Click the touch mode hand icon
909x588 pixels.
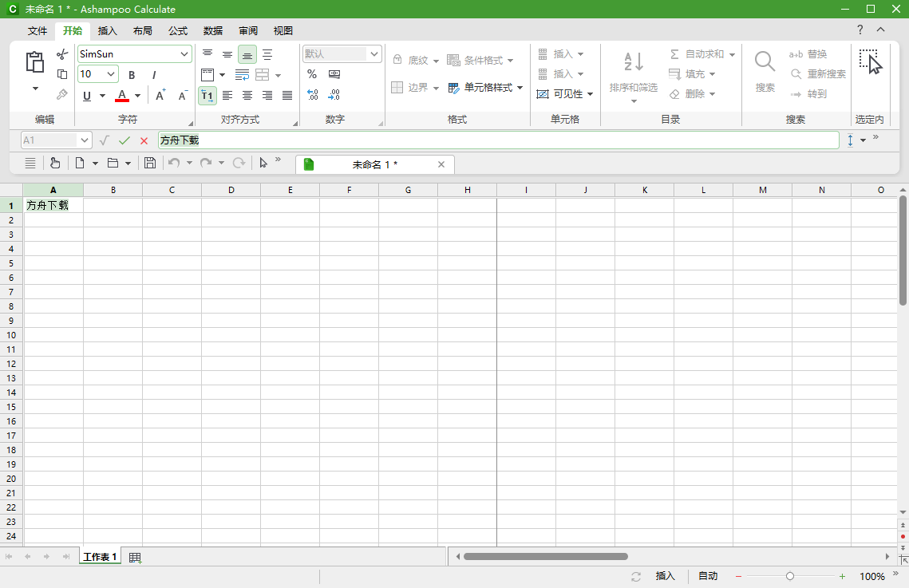pyautogui.click(x=54, y=163)
